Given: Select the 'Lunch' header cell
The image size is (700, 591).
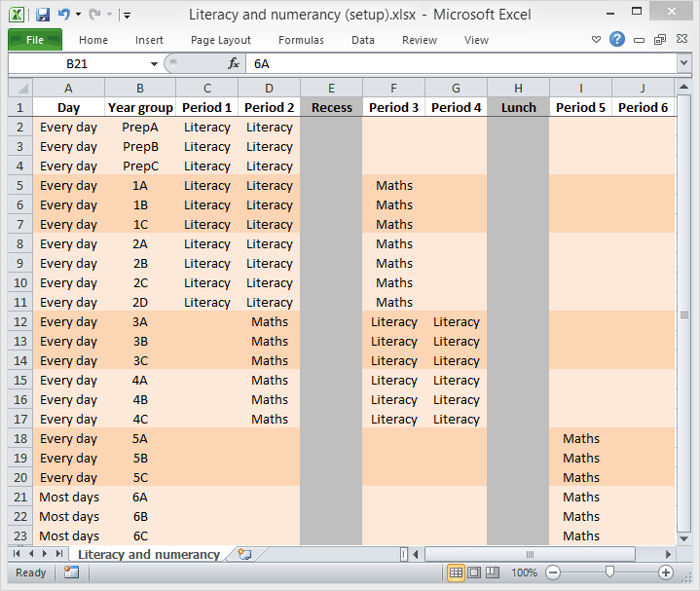Looking at the screenshot, I should coord(518,107).
